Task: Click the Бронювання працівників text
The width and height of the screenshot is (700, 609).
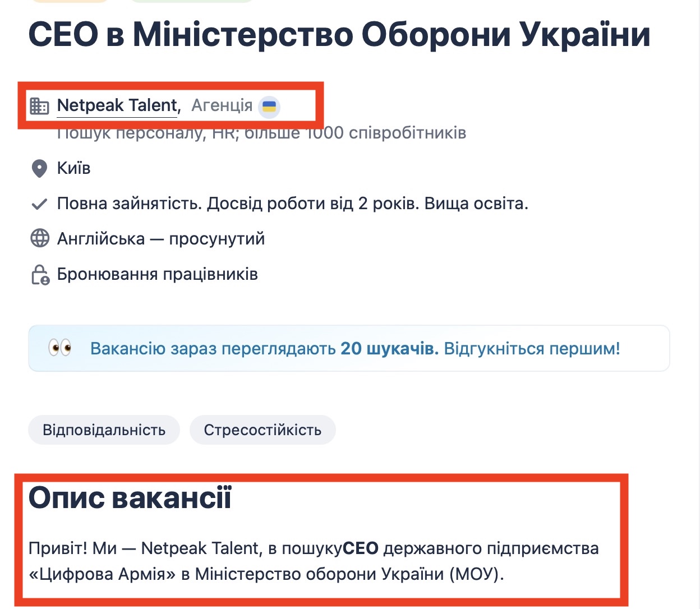Action: 158,275
